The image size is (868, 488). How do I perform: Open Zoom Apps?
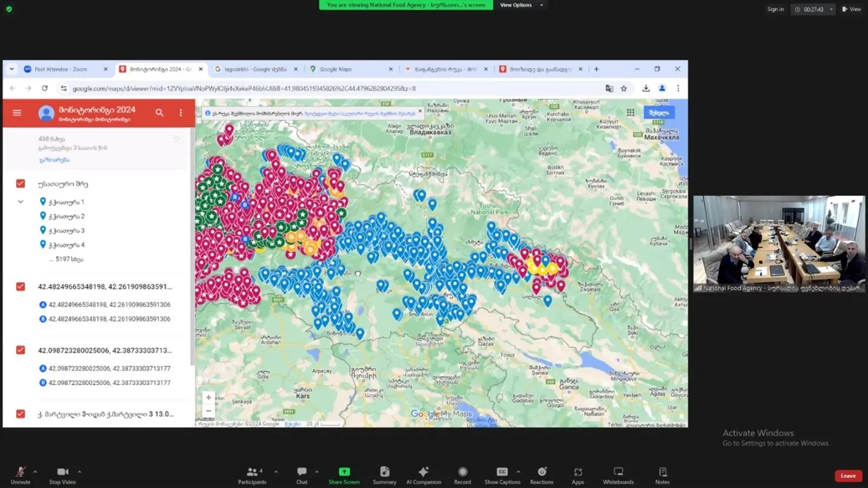coord(578,476)
